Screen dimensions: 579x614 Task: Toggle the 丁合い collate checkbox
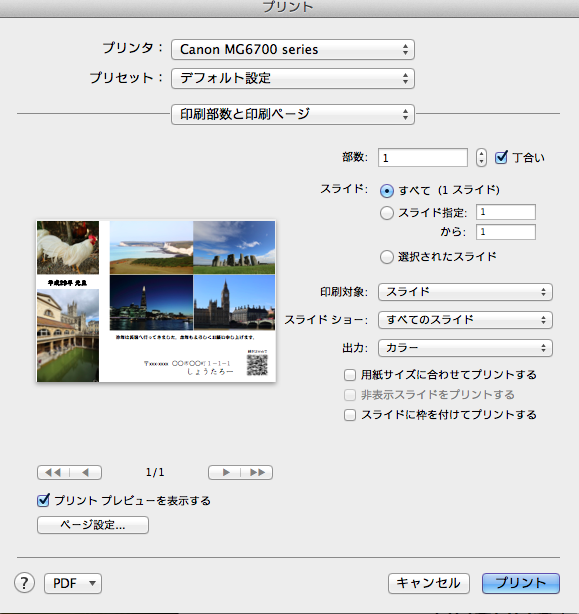click(501, 157)
